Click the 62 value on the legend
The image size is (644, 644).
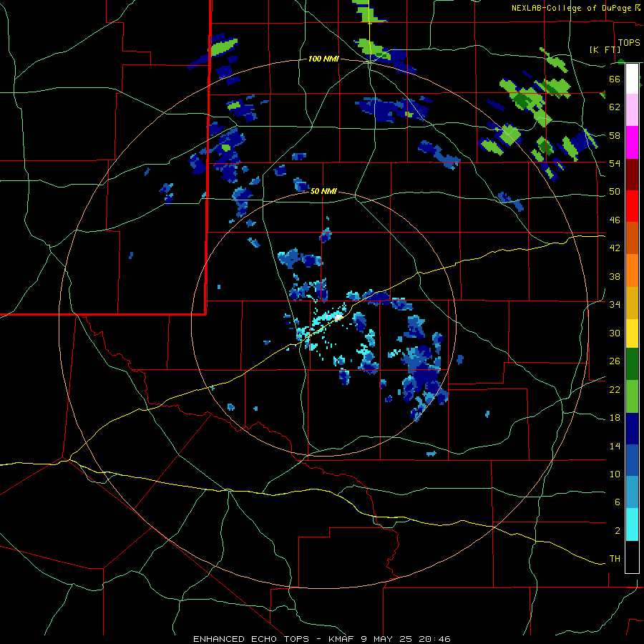615,107
